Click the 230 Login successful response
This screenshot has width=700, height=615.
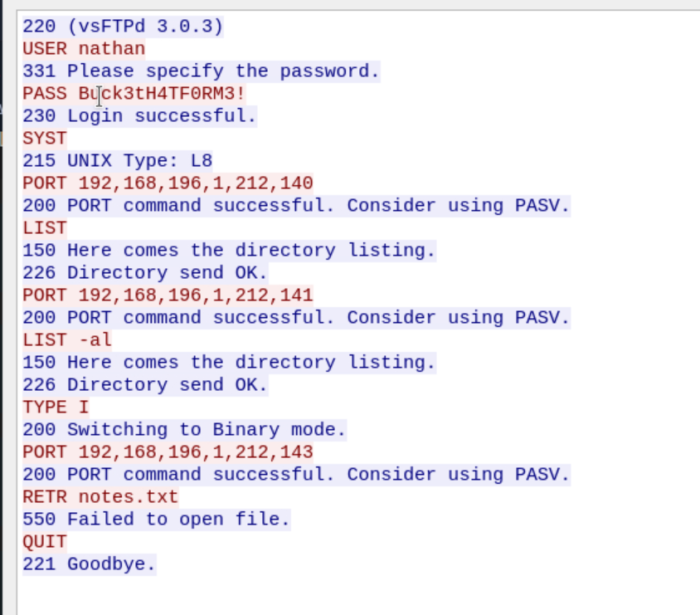point(139,115)
